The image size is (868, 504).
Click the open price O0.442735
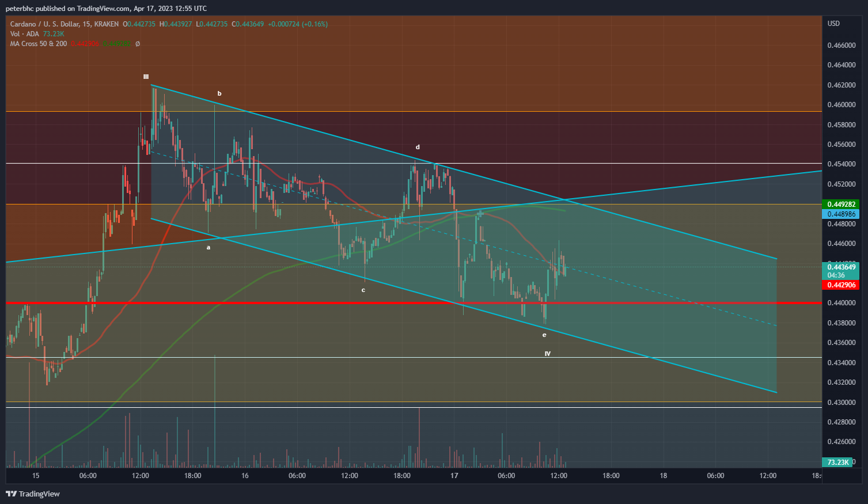tap(139, 24)
